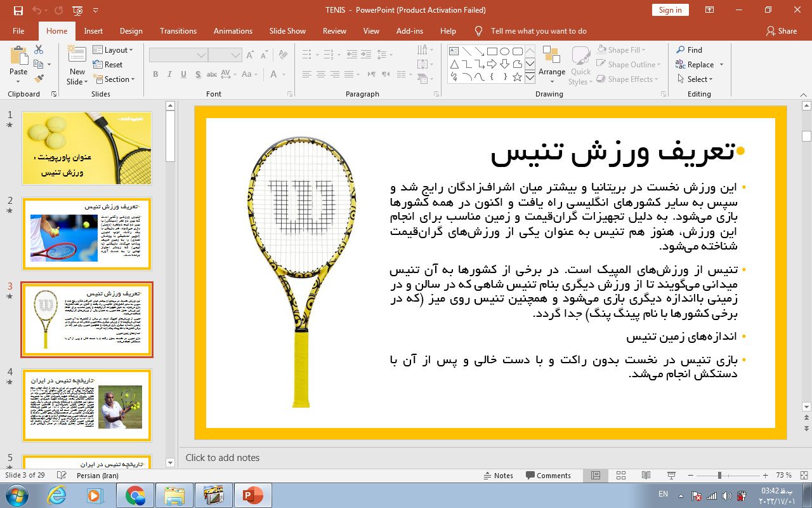Switch to the Animations tab
Image resolution: width=812 pixels, height=508 pixels.
233,31
